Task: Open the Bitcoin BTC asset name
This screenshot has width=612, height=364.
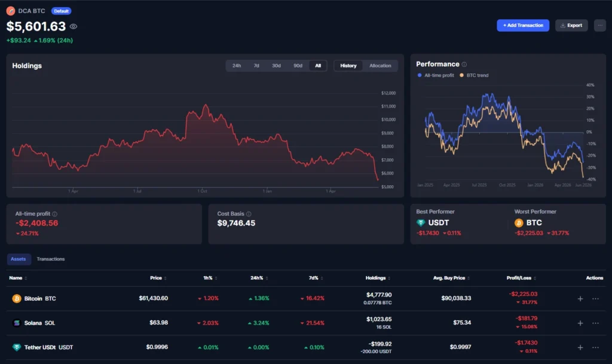Action: (x=40, y=298)
